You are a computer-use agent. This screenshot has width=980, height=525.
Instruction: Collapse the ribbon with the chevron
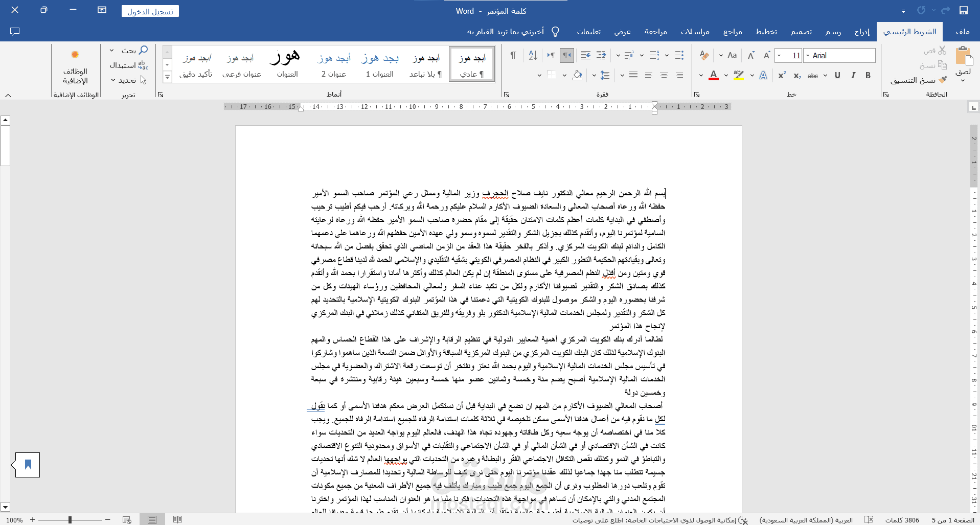point(8,95)
